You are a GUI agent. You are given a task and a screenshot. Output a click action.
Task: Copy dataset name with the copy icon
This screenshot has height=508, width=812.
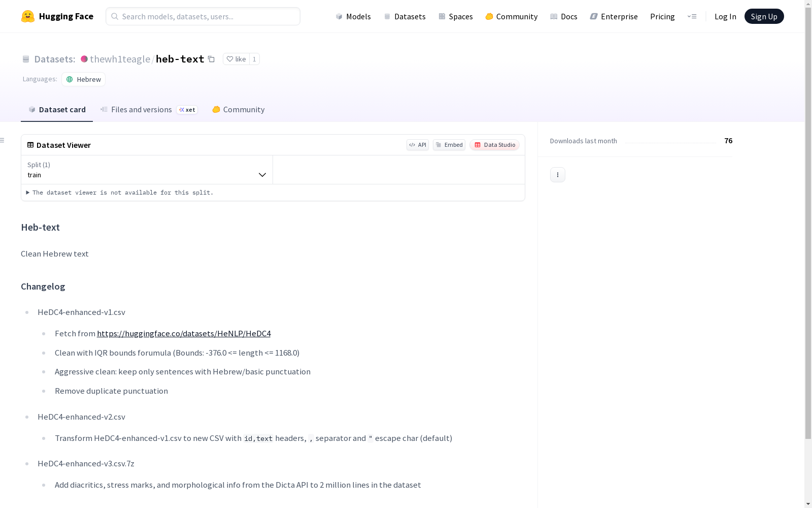(211, 59)
